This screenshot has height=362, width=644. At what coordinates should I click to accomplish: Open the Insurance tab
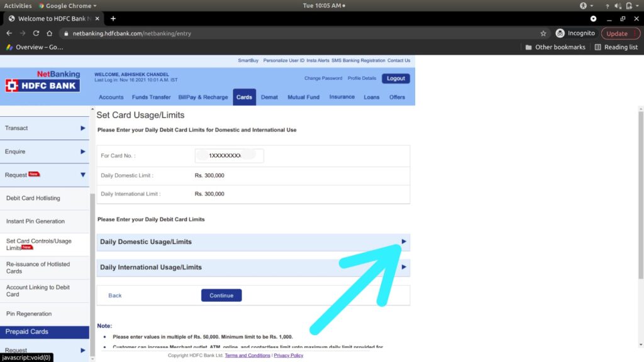point(341,97)
